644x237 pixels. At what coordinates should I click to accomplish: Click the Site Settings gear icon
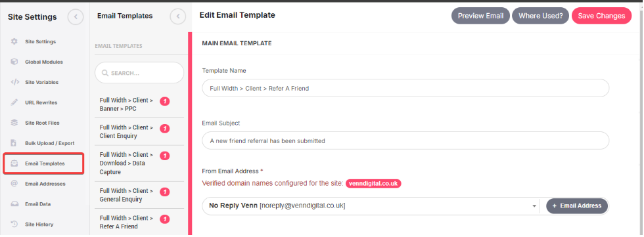click(14, 41)
